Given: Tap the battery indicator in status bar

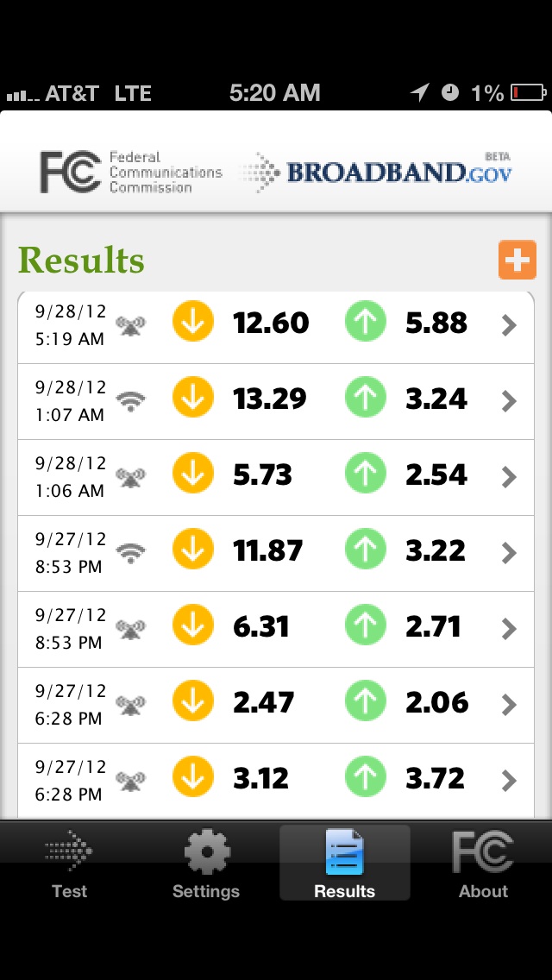Looking at the screenshot, I should (x=529, y=93).
